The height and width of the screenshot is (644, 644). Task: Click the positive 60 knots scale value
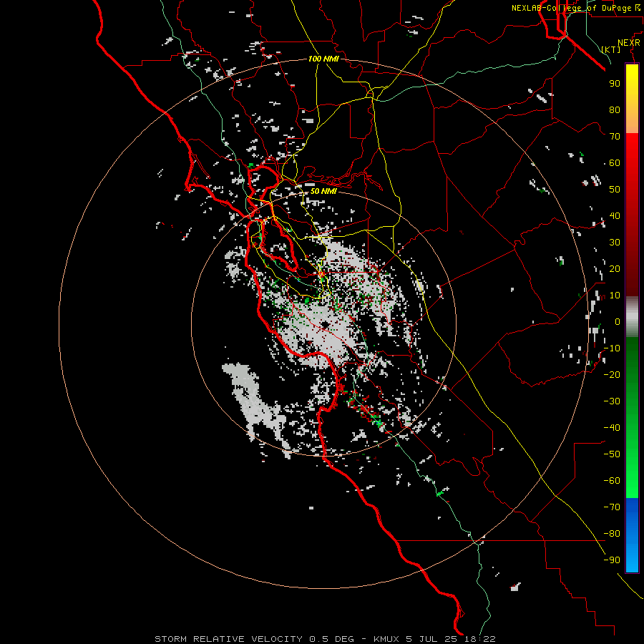[615, 163]
